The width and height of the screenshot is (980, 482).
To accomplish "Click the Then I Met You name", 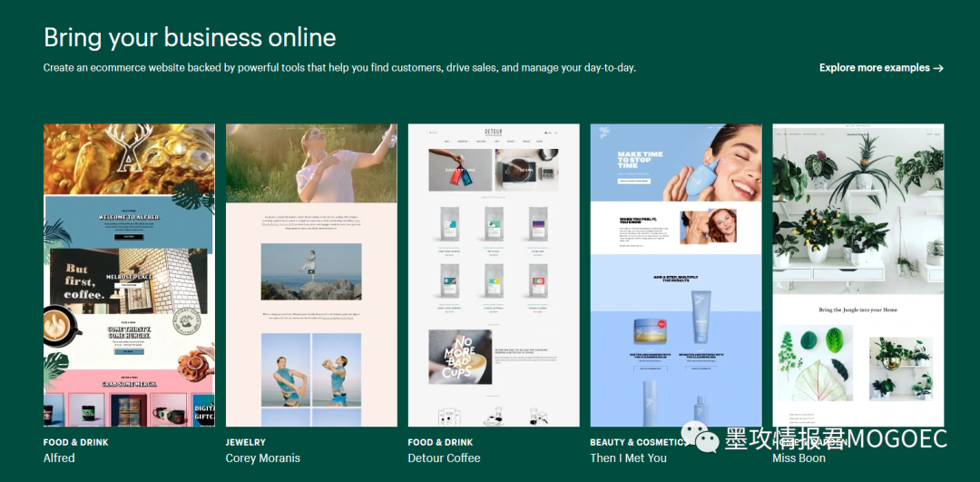I will coord(628,457).
